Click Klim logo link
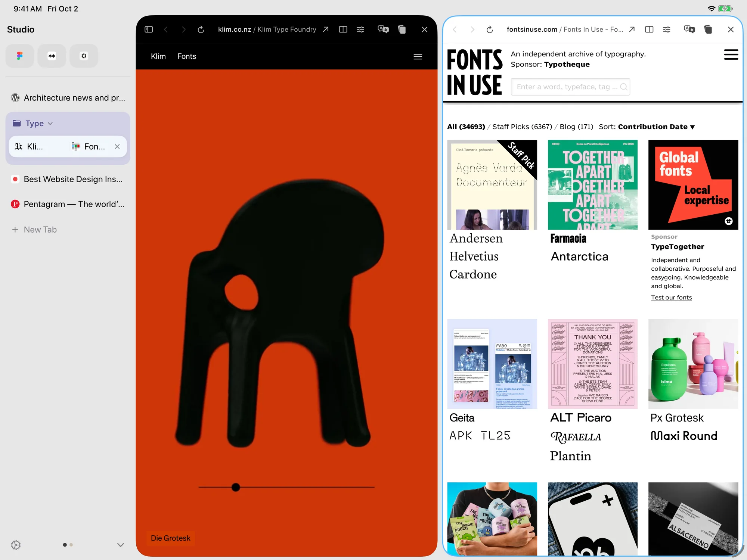This screenshot has height=560, width=747. [x=158, y=56]
